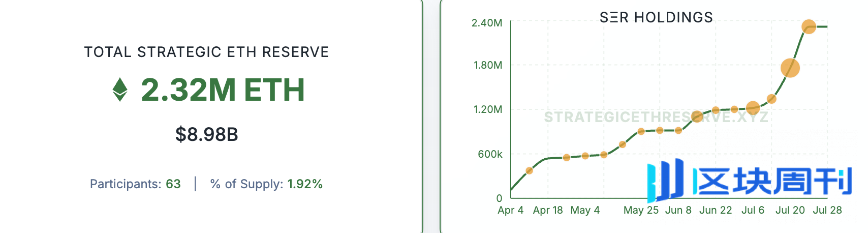Select the orange marker at the chart peak
This screenshot has height=233, width=868.
click(809, 26)
